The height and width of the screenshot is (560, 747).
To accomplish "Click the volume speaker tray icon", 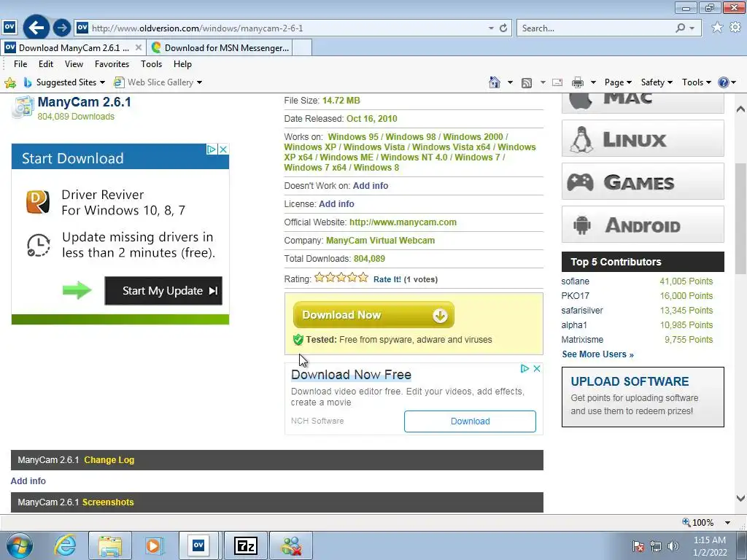I will pyautogui.click(x=673, y=545).
